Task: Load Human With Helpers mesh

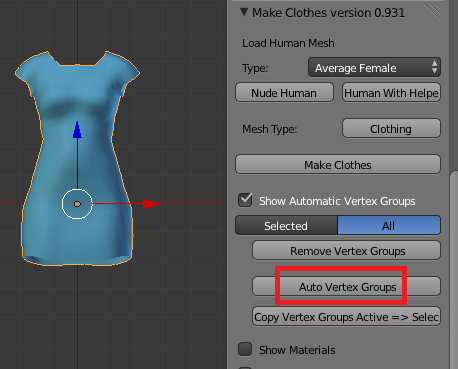Action: (x=391, y=93)
